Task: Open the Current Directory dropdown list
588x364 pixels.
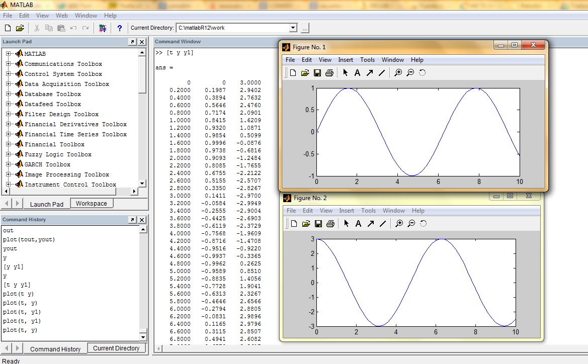Action: click(x=292, y=28)
